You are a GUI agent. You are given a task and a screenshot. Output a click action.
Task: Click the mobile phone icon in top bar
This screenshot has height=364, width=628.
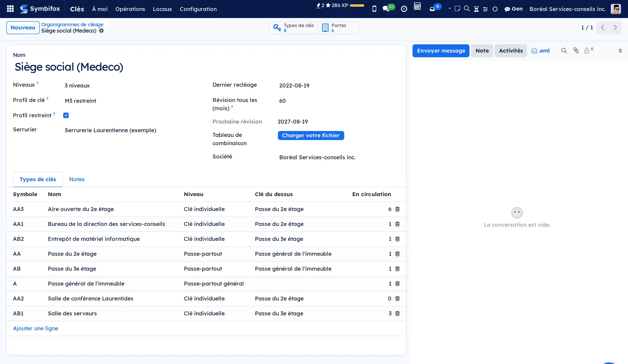coord(374,9)
